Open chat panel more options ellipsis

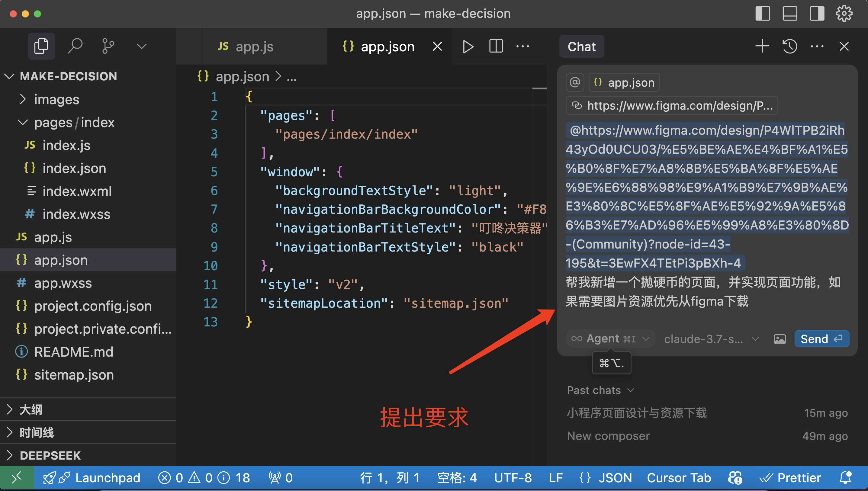(817, 47)
